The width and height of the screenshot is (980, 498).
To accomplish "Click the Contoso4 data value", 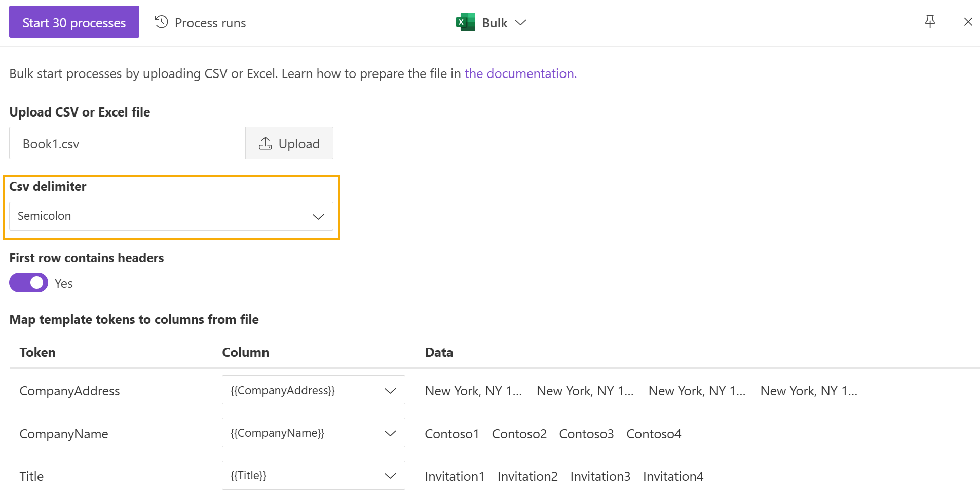I will (x=654, y=434).
